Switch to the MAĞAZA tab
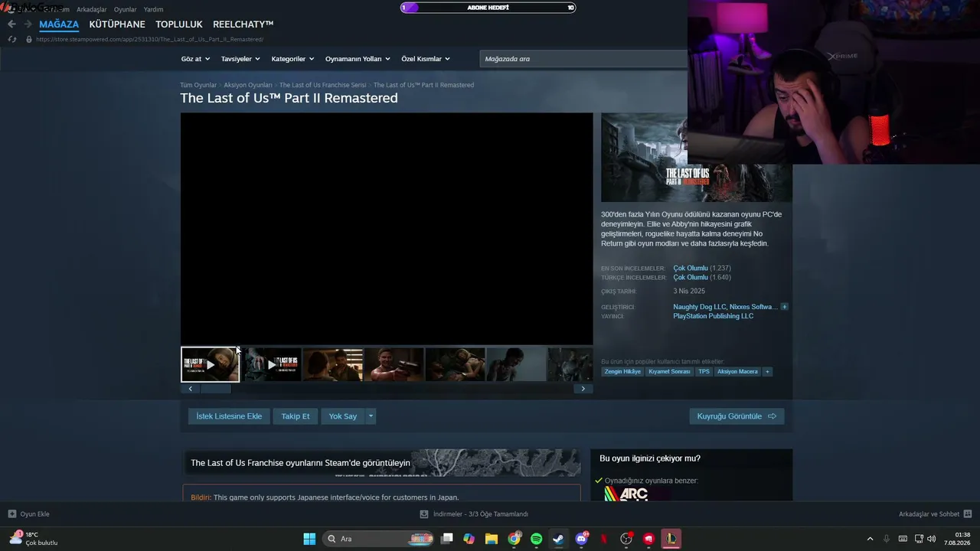The image size is (980, 551). tap(59, 24)
